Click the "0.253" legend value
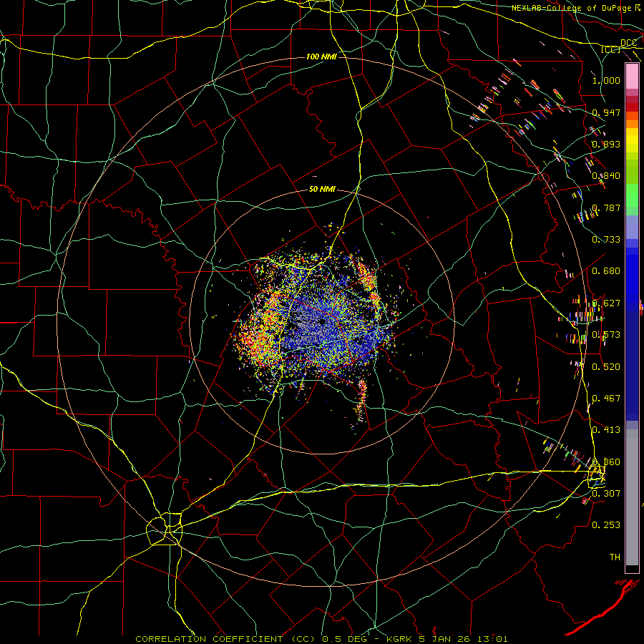The width and height of the screenshot is (644, 644). [606, 525]
